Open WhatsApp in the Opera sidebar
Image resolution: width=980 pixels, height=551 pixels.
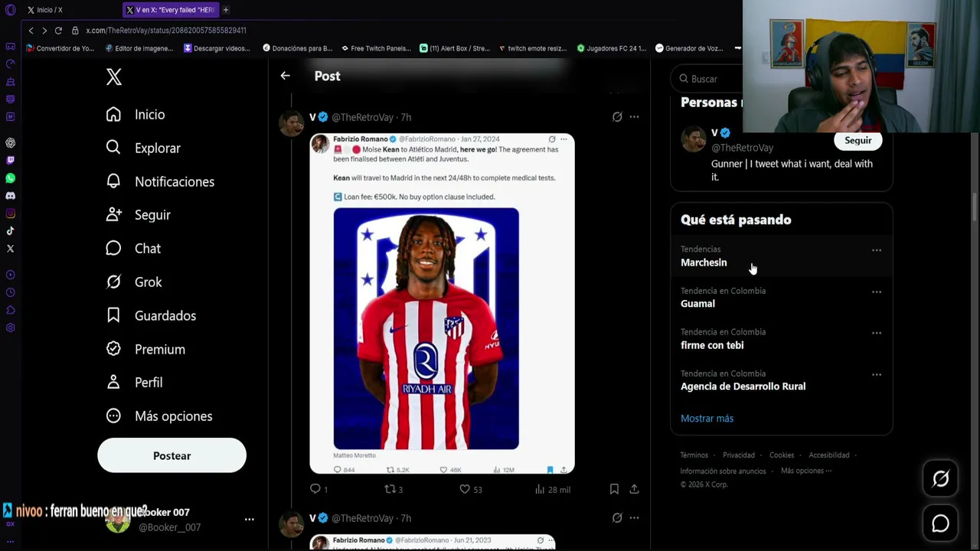coord(10,178)
